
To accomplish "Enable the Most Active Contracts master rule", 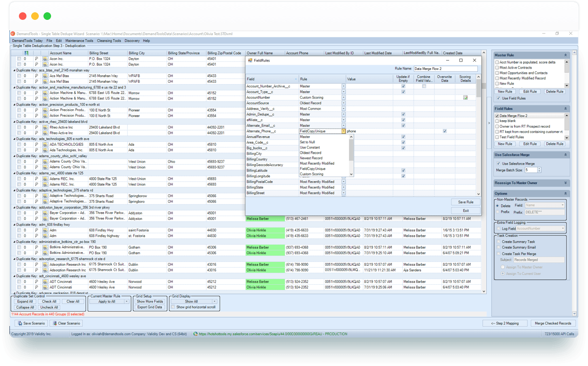I will pyautogui.click(x=497, y=68).
